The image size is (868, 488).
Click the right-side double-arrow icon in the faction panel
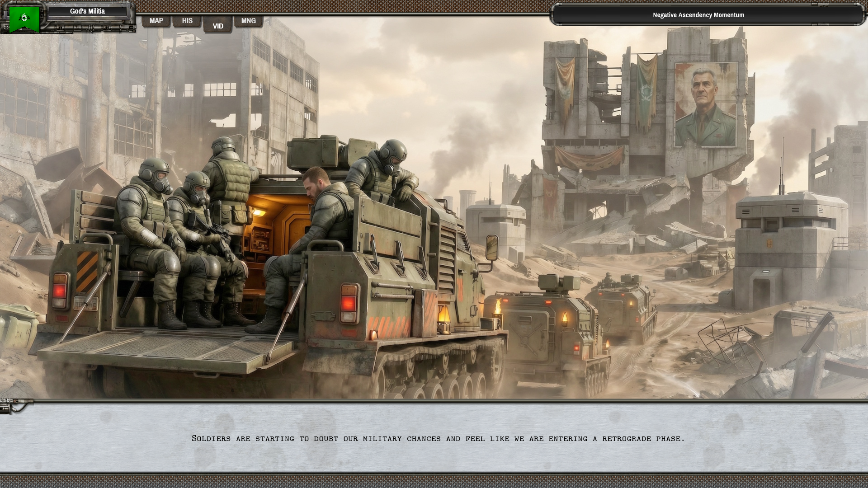(x=107, y=28)
